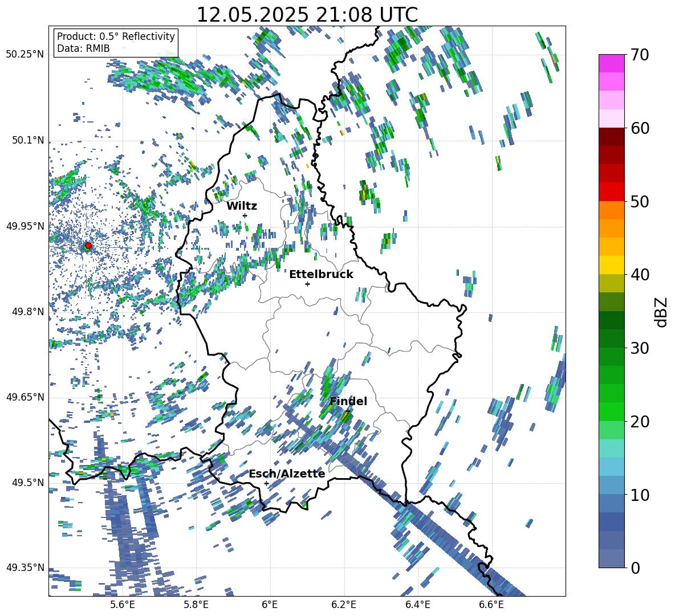
Task: Click the Wiltz station label
Action: pyautogui.click(x=242, y=206)
